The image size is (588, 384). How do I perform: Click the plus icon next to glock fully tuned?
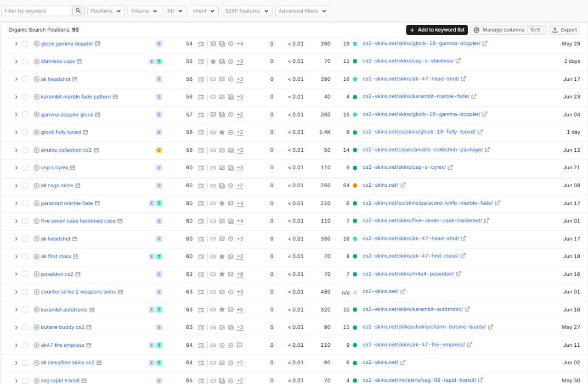(x=37, y=133)
